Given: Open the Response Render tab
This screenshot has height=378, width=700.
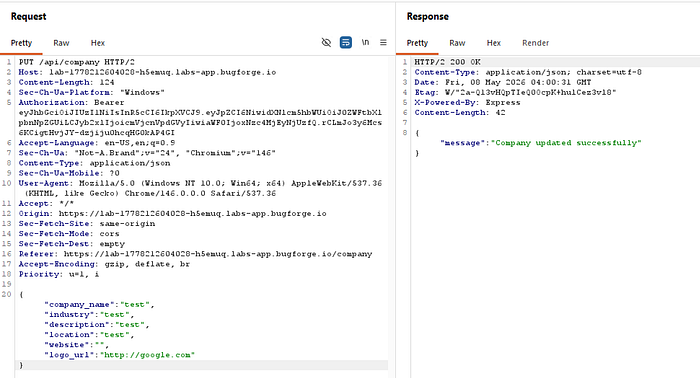Looking at the screenshot, I should [x=535, y=43].
